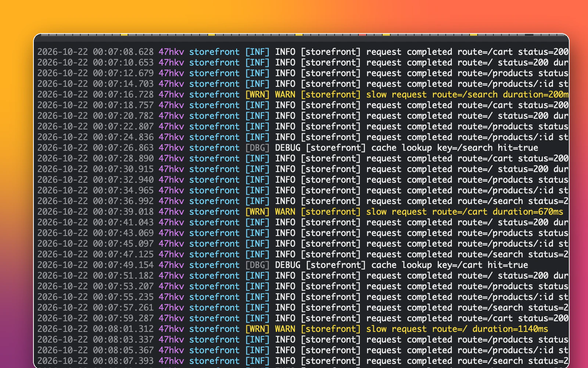Click "slow request route=/ duration=1140ms" text
588x368 pixels.
point(457,329)
